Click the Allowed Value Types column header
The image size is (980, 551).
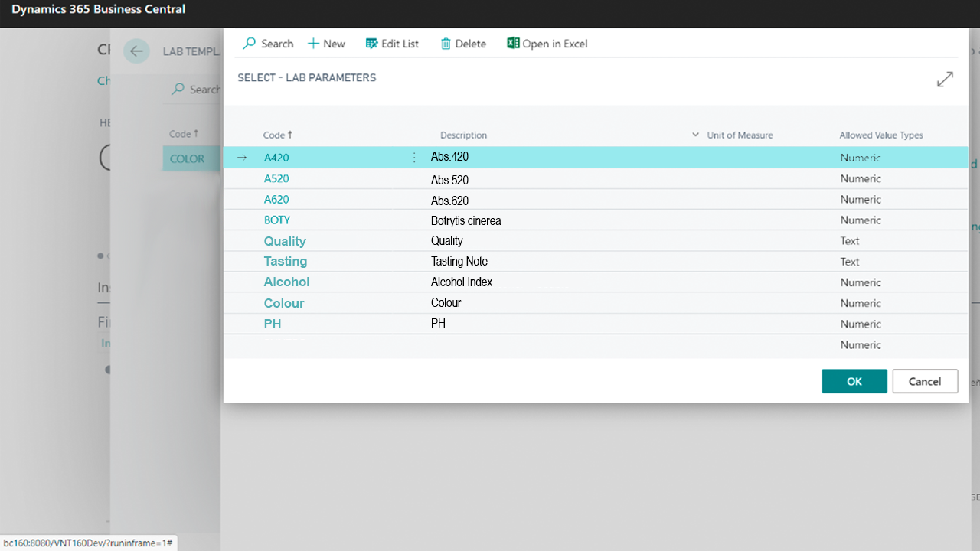[880, 135]
